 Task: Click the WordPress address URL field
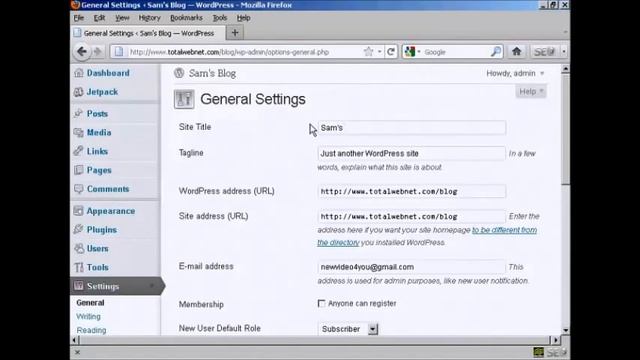coord(411,191)
